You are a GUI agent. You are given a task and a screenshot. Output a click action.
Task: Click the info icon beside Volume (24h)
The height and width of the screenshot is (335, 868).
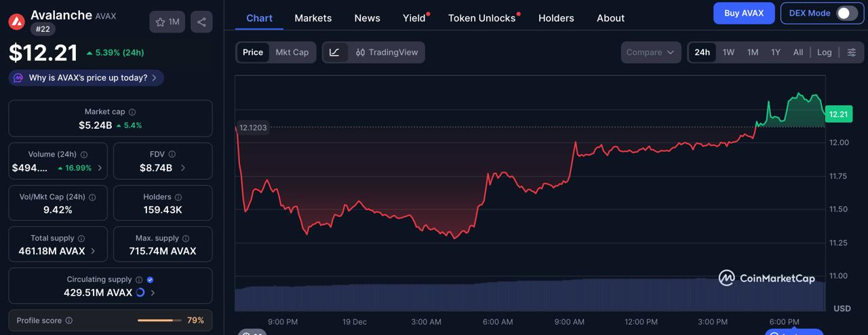pyautogui.click(x=83, y=155)
